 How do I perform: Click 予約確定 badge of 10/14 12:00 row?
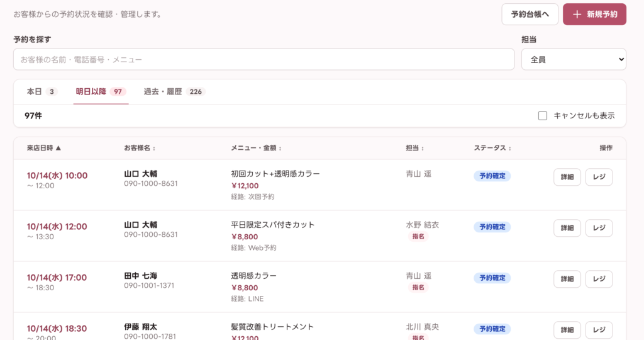click(x=492, y=227)
